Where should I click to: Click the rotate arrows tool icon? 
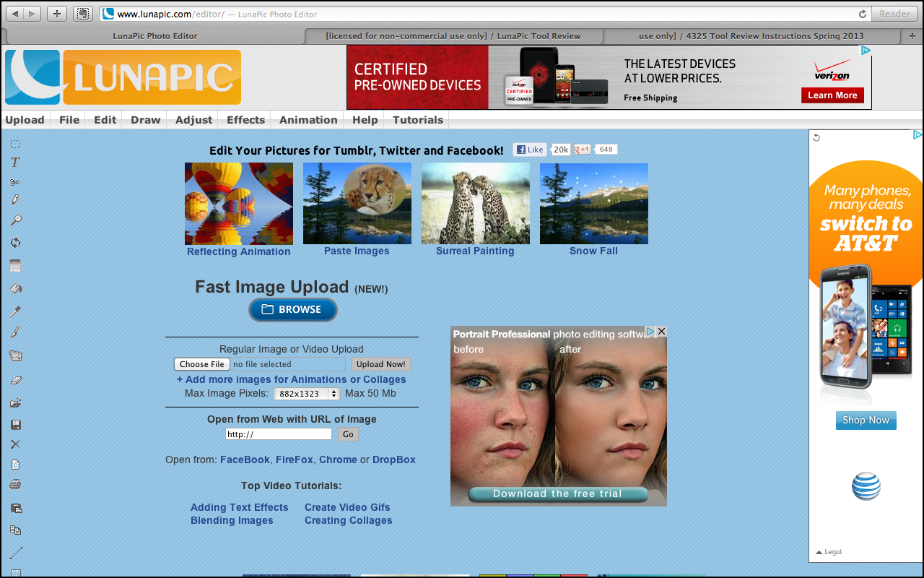point(15,243)
